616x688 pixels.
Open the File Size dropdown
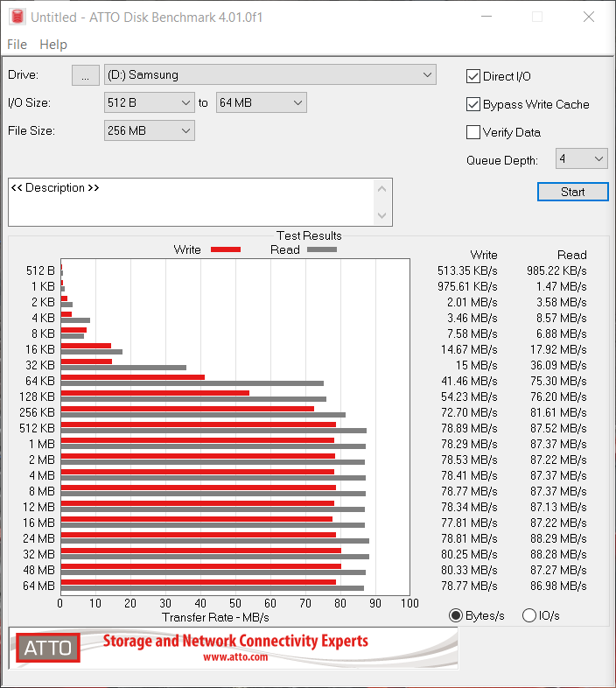[149, 130]
